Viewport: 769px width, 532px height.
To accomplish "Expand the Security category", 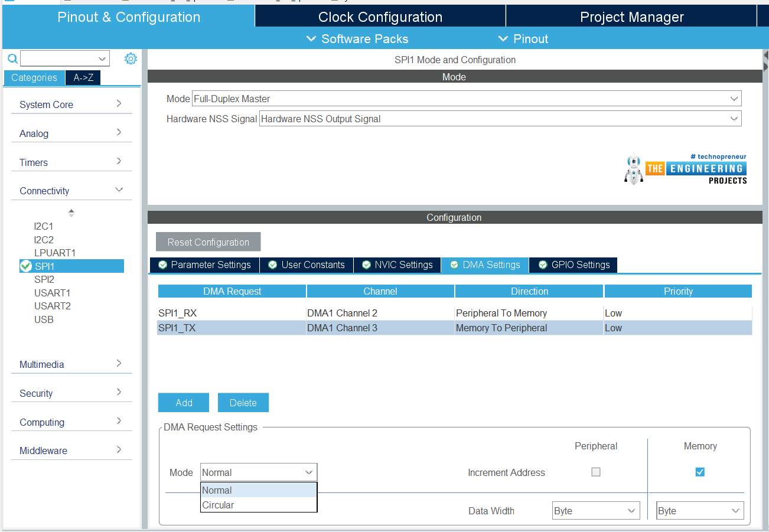I will coord(71,393).
